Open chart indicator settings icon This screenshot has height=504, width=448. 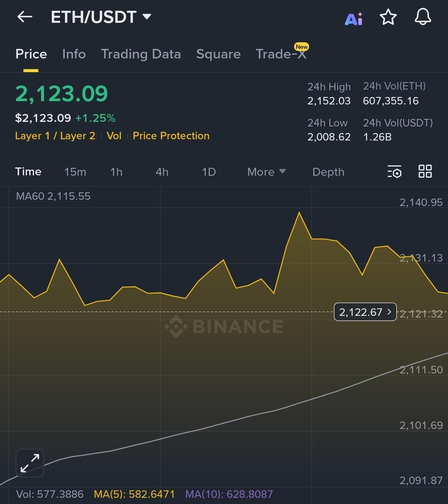pos(394,172)
